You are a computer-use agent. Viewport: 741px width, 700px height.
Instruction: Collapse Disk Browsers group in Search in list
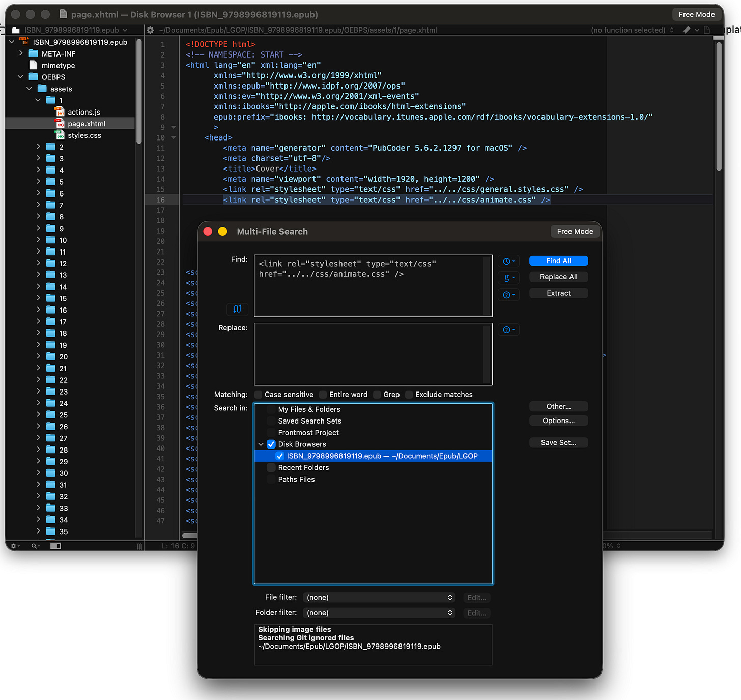261,444
